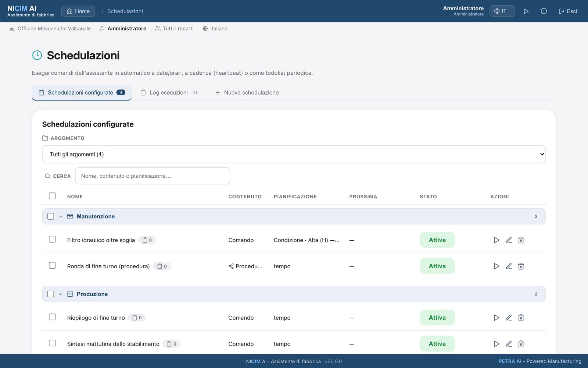Run Sintesi mattutina dello stabilimento now

tap(496, 344)
